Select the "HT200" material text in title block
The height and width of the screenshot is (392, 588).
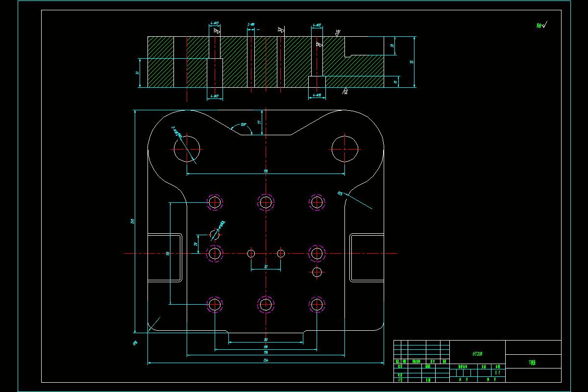click(x=477, y=353)
